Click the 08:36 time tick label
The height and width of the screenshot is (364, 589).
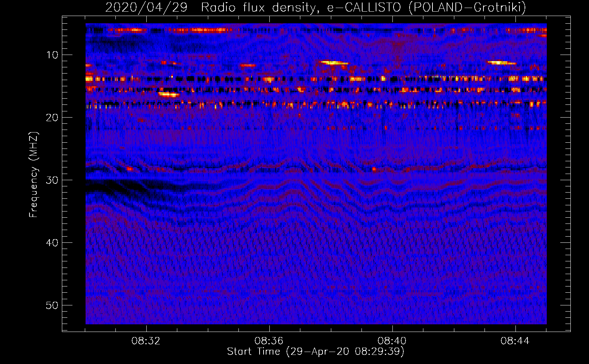[269, 341]
